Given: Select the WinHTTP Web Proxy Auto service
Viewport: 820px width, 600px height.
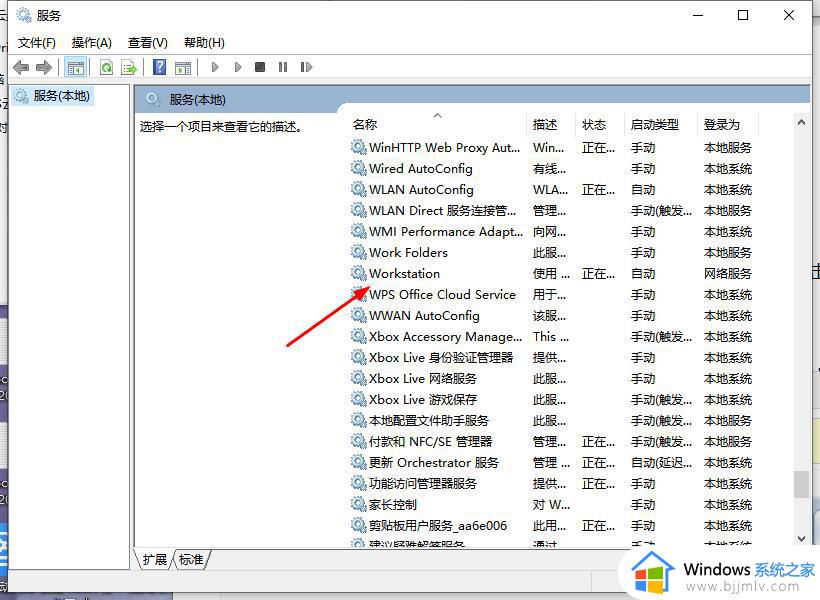Looking at the screenshot, I should (551, 148).
